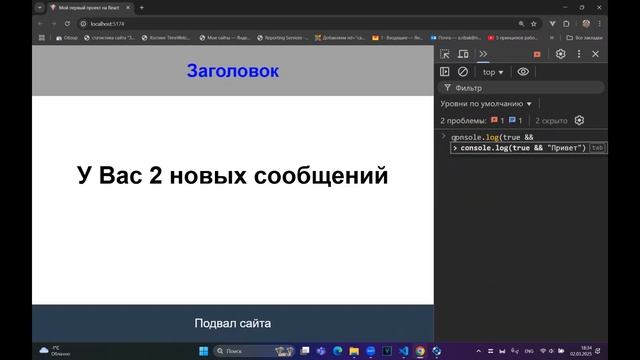The height and width of the screenshot is (360, 640).
Task: Show more bookmarks via overflow chevron
Action: (x=552, y=38)
